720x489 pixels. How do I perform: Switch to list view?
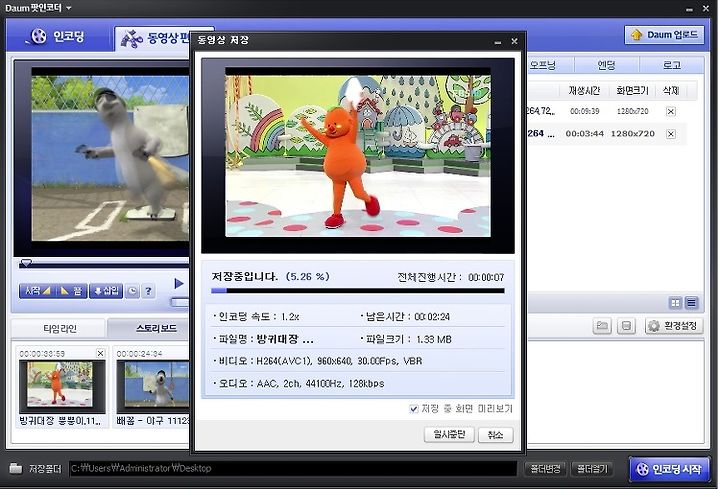click(x=691, y=303)
